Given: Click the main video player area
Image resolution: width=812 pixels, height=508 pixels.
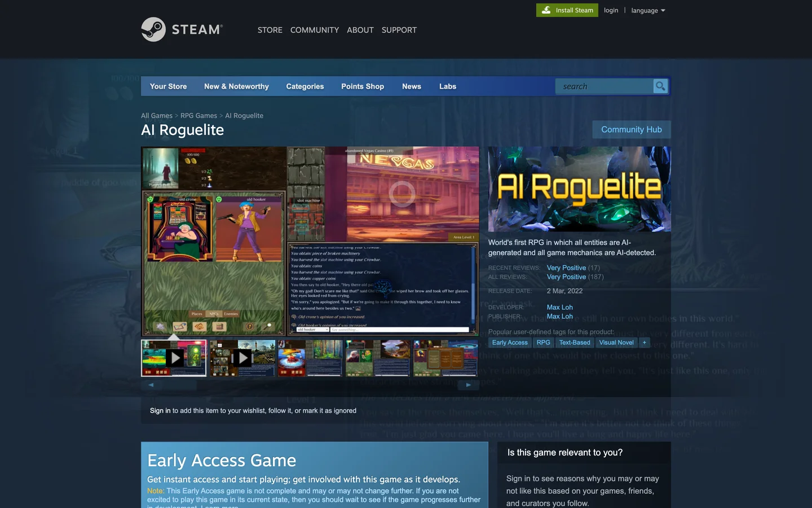Looking at the screenshot, I should tap(310, 242).
